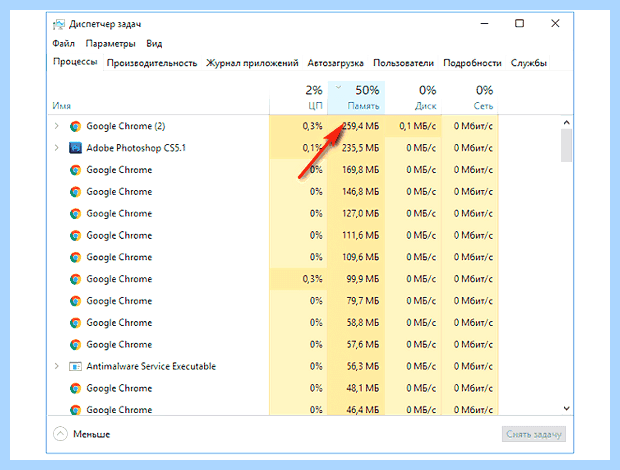Click the Меньше label
The height and width of the screenshot is (470, 620).
coord(91,434)
